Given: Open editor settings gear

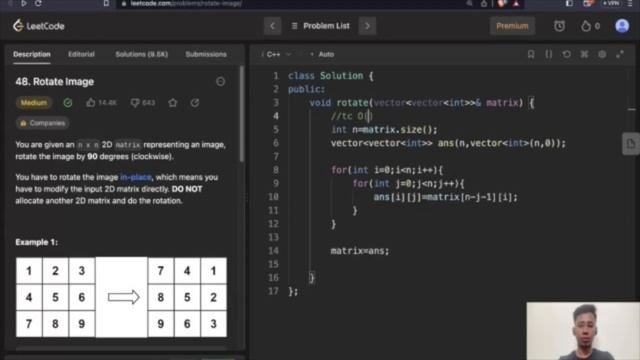Looking at the screenshot, I should [x=602, y=54].
